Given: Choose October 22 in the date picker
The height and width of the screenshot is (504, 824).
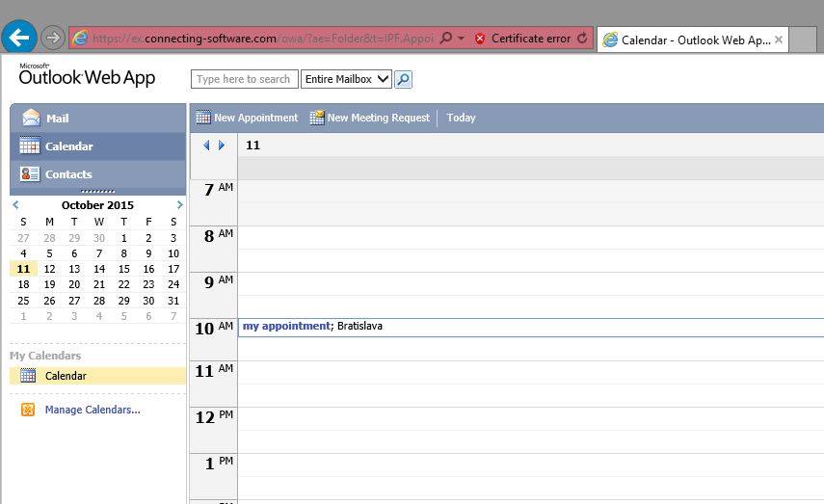Looking at the screenshot, I should coord(124,284).
